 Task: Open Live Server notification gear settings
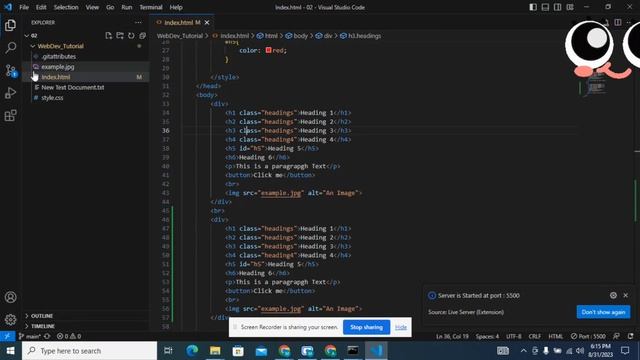click(613, 295)
